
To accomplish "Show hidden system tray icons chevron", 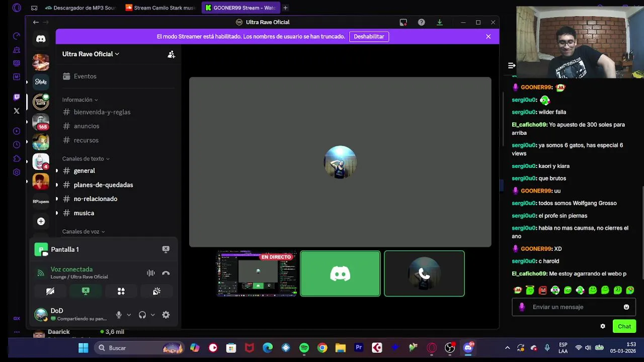I will tap(507, 348).
